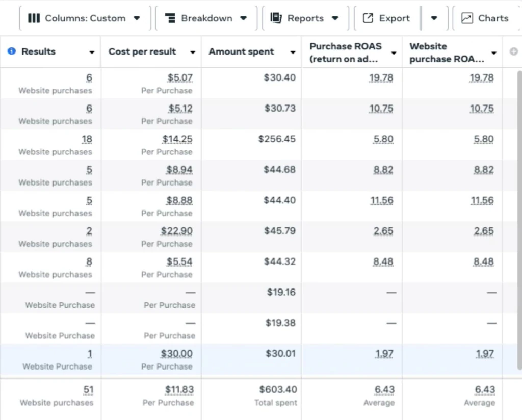The height and width of the screenshot is (420, 522).
Task: Click the result value 2
Action: (x=89, y=231)
